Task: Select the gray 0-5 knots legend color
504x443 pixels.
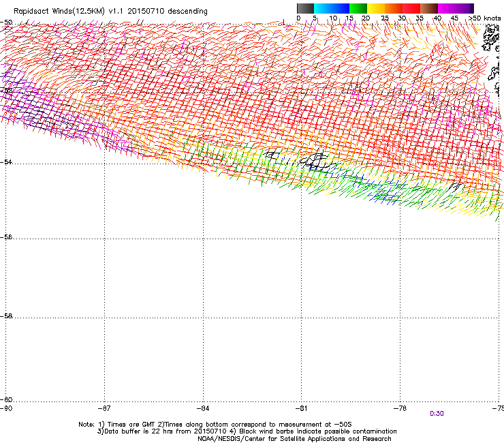Action: [305, 8]
